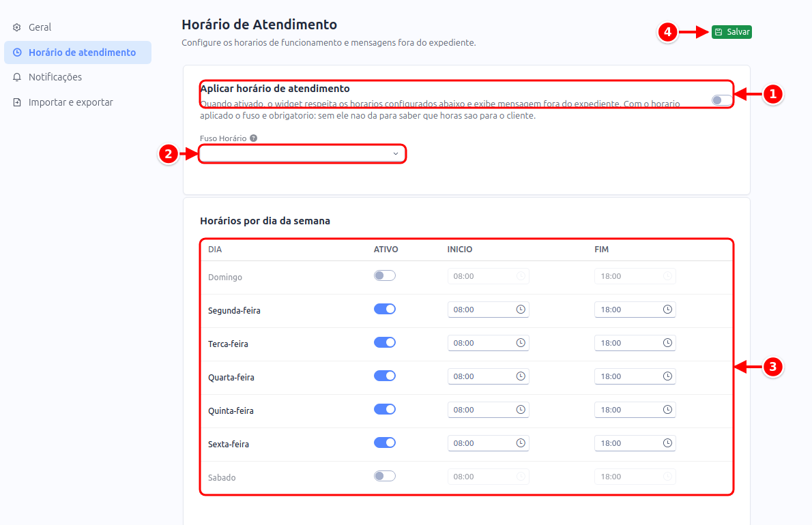This screenshot has height=525, width=812.
Task: Edit Quinta-feira start time 08:00 field
Action: (x=489, y=410)
